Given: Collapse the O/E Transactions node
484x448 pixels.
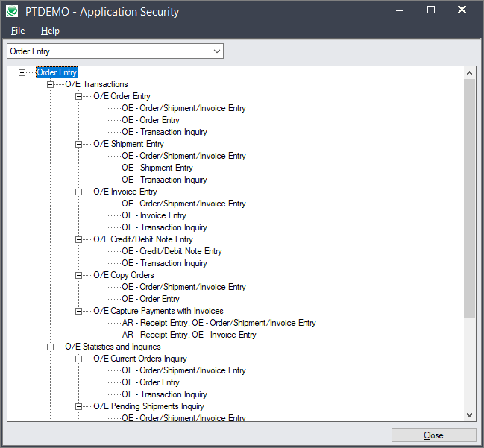Looking at the screenshot, I should pyautogui.click(x=51, y=84).
